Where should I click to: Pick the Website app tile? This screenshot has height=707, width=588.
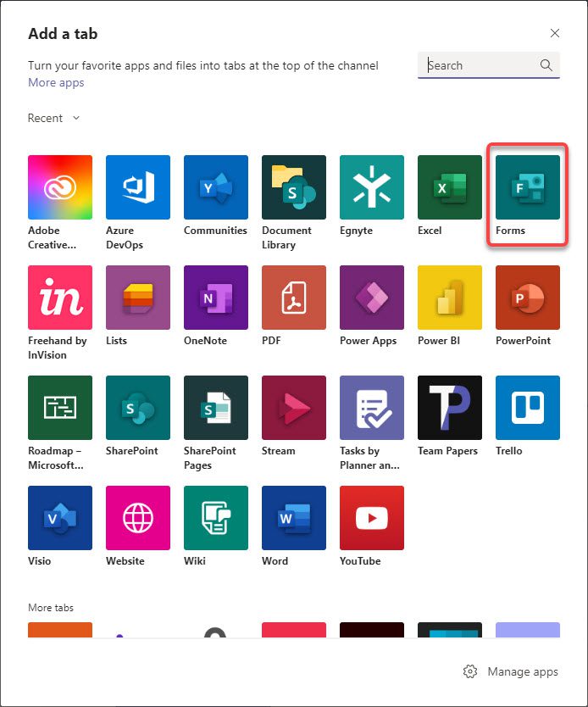137,518
